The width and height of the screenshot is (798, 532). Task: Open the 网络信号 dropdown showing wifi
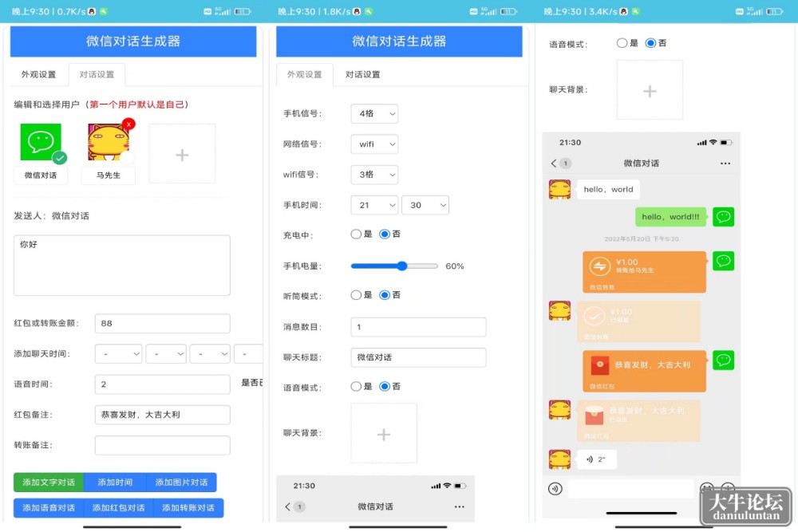click(374, 144)
